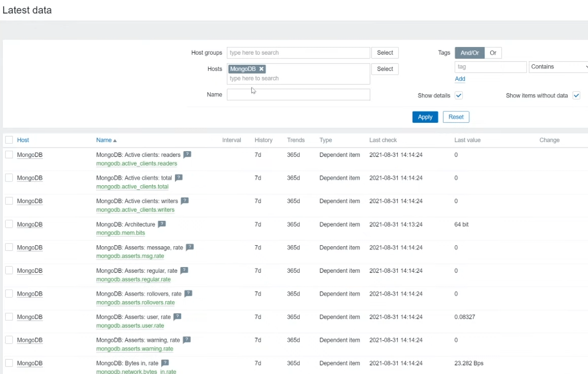Focus the Host groups search field
Viewport: 588px width, 374px height.
[x=298, y=53]
